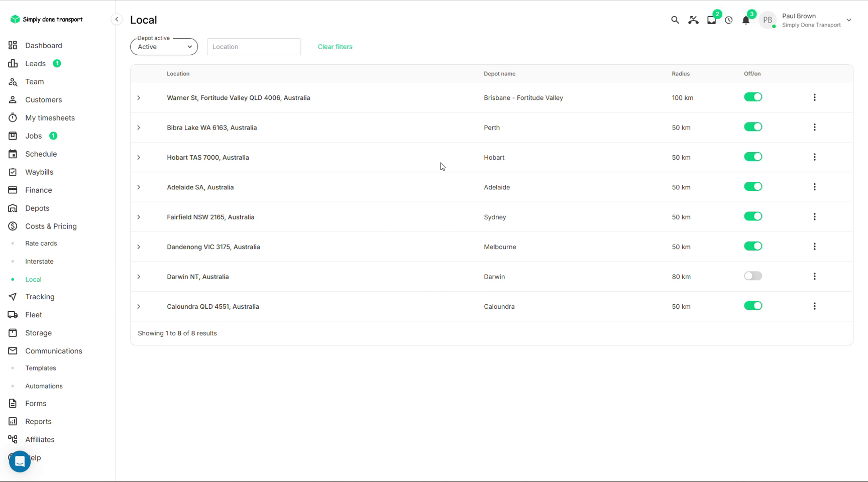
Task: Click the Location filter input field
Action: [254, 47]
